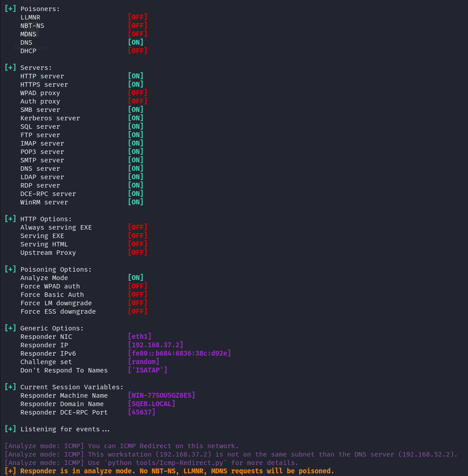
Task: Click the Kerberos server line label
Action: [50, 118]
